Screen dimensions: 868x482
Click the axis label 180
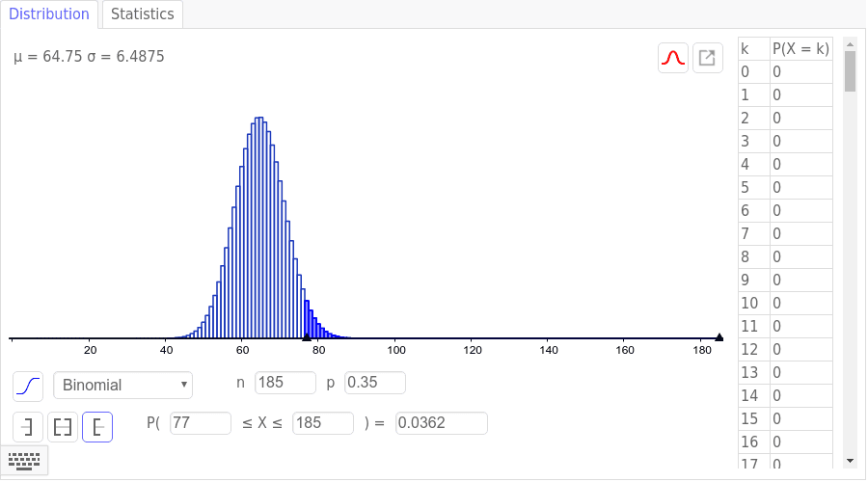[702, 350]
